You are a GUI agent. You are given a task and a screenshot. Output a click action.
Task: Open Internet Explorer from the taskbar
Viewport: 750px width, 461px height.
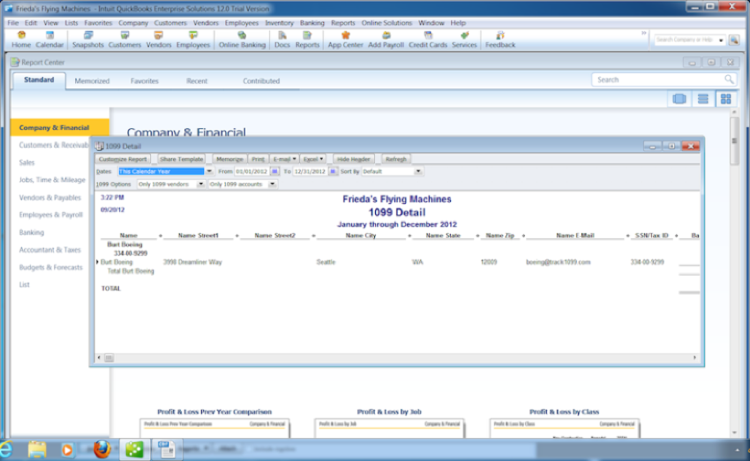point(6,450)
